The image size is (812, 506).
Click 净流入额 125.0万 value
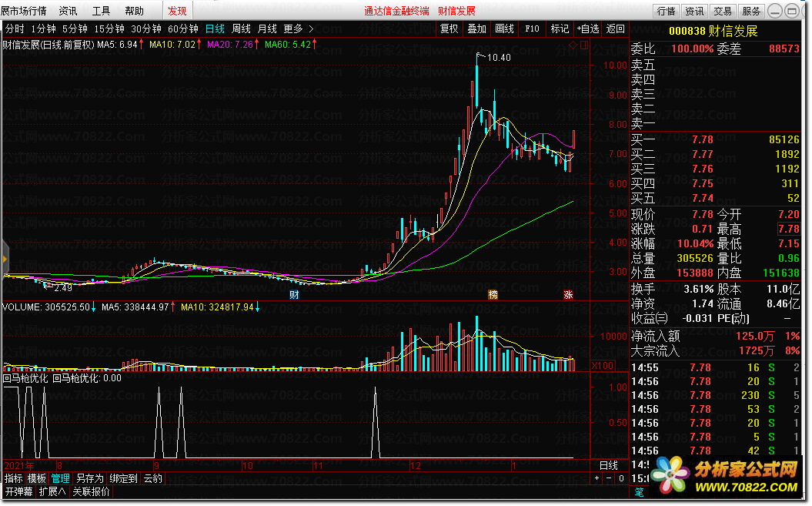click(x=755, y=337)
